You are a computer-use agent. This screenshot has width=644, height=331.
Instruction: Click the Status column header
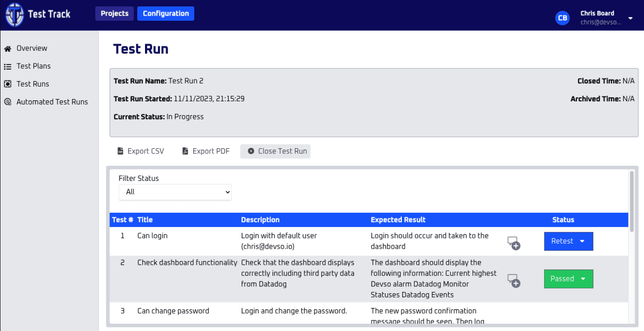click(563, 220)
